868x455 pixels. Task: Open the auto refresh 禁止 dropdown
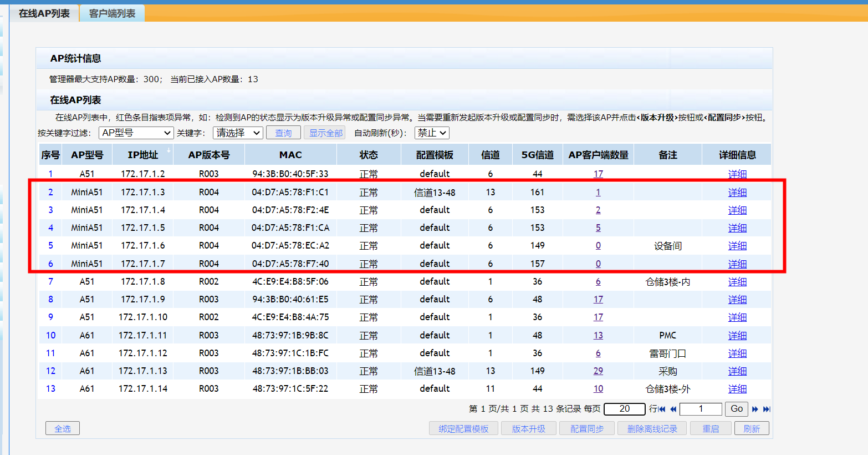pos(431,133)
